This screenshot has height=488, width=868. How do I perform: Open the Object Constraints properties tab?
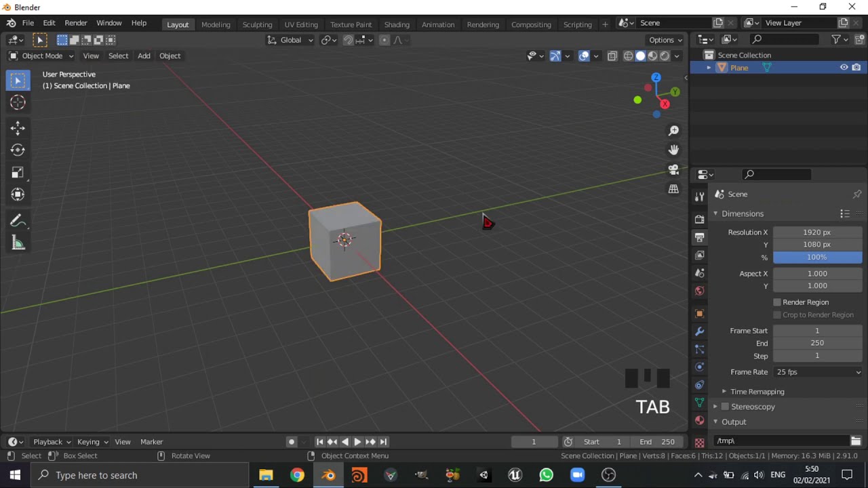click(699, 385)
